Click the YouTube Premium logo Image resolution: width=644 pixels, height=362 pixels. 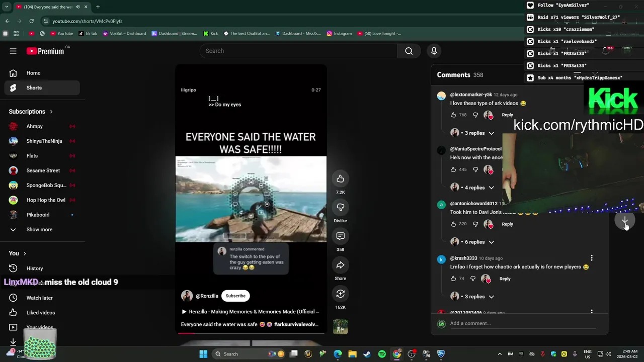click(45, 51)
